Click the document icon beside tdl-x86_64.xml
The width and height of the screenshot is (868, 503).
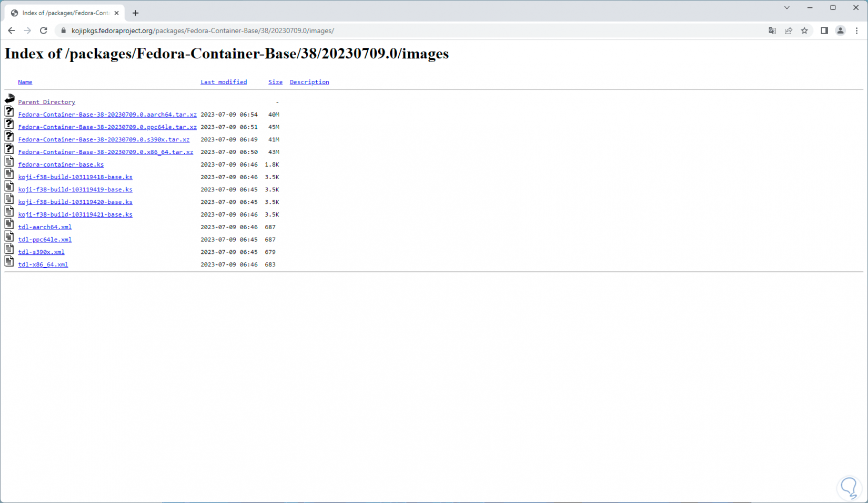(x=9, y=261)
